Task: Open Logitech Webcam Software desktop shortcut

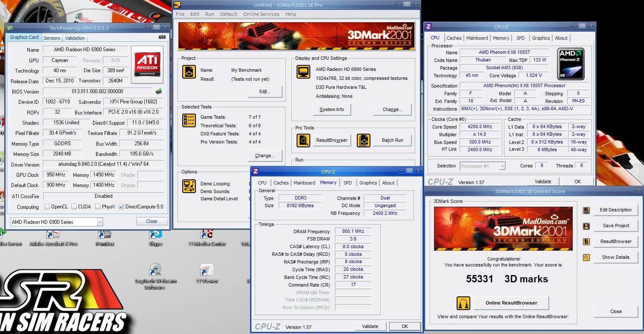Action: (x=155, y=276)
